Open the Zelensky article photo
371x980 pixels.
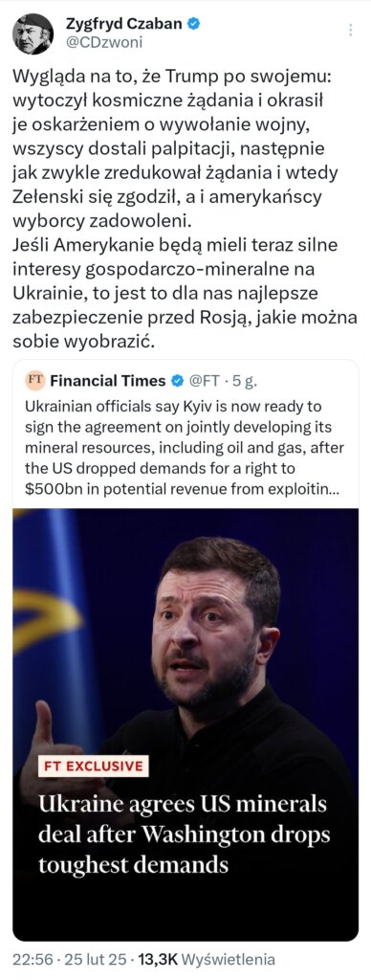pyautogui.click(x=185, y=724)
